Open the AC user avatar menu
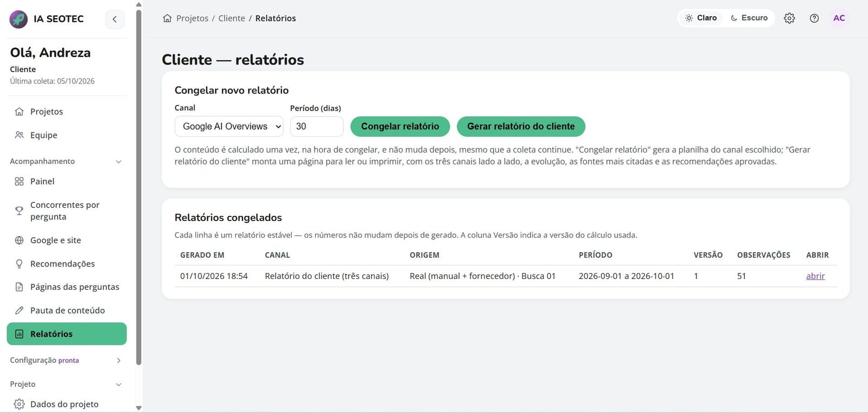 click(x=839, y=18)
